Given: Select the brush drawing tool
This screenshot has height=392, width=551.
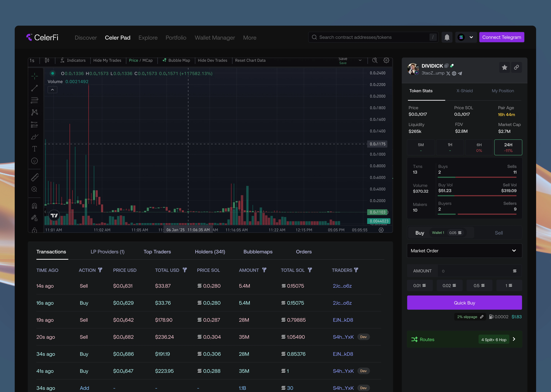Looking at the screenshot, I should point(35,137).
